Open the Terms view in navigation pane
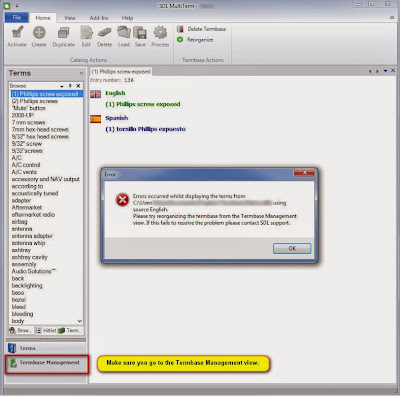This screenshot has width=400, height=396. coord(46,348)
